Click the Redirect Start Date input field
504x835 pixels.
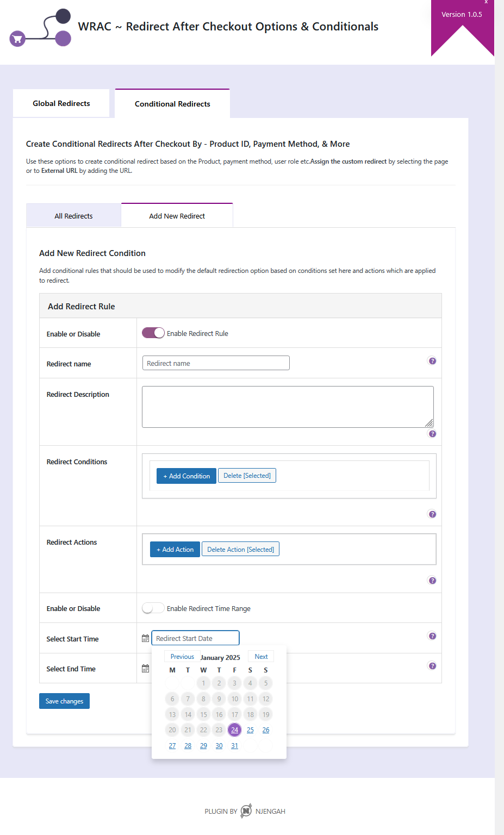195,638
